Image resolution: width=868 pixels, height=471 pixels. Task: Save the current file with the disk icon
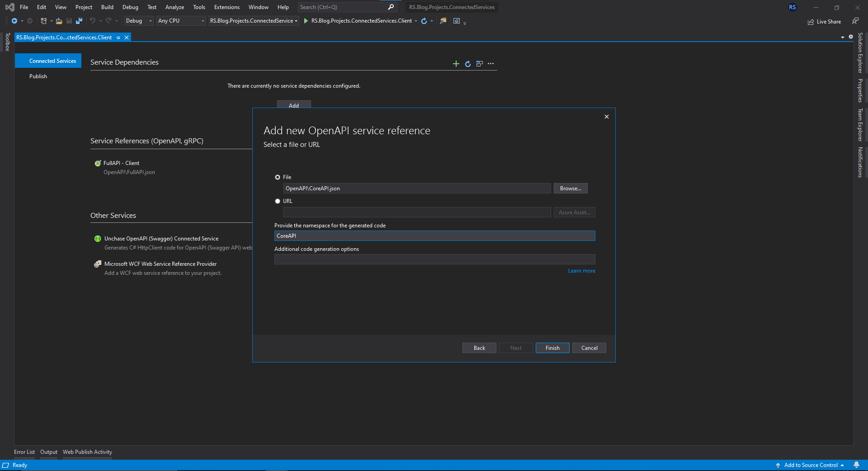pos(69,21)
